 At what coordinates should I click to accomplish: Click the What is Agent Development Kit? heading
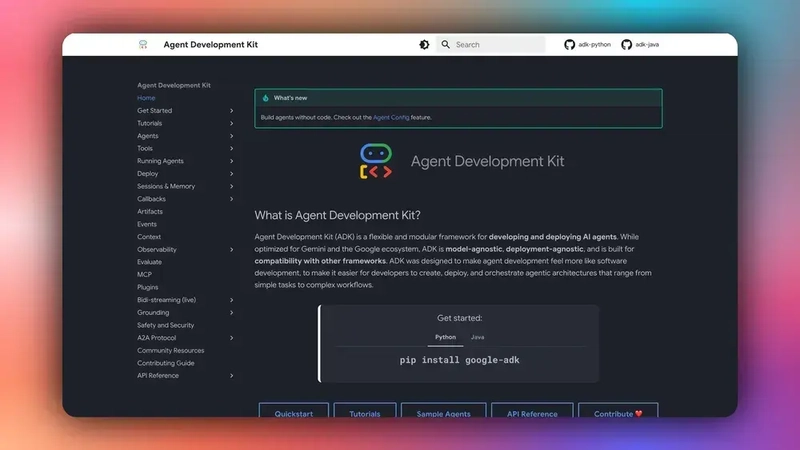click(x=337, y=215)
